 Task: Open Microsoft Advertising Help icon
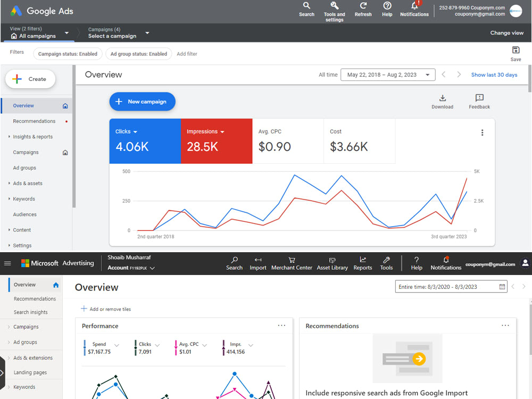coord(417,260)
